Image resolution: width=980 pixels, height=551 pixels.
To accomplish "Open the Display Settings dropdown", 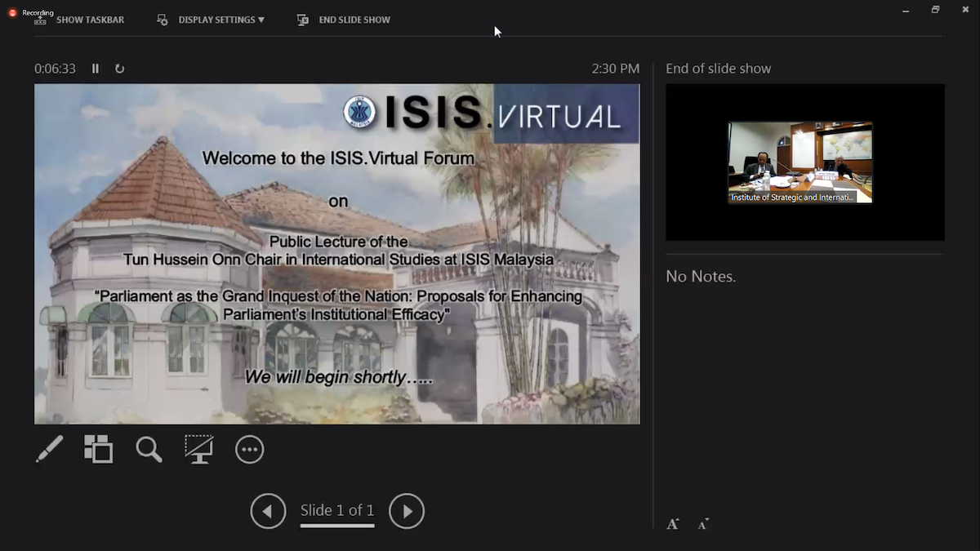I will (x=211, y=20).
